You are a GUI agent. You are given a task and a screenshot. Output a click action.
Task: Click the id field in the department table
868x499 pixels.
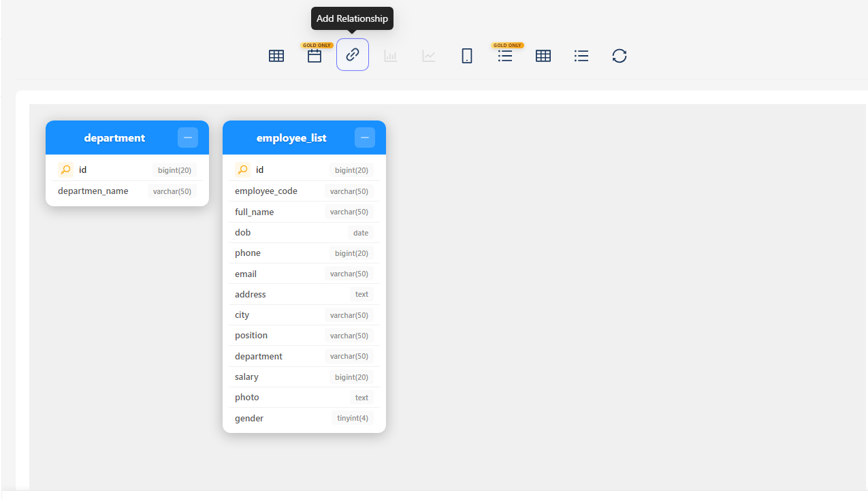pyautogui.click(x=127, y=170)
